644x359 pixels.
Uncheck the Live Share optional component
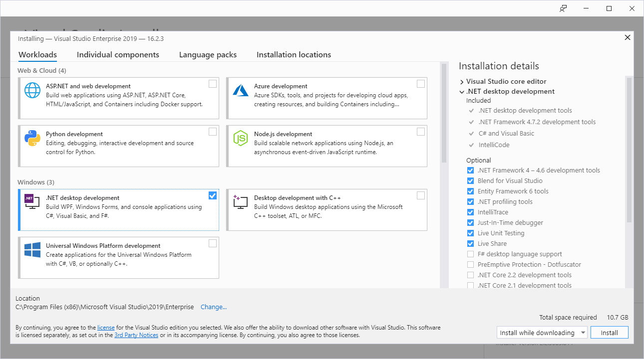(x=470, y=244)
